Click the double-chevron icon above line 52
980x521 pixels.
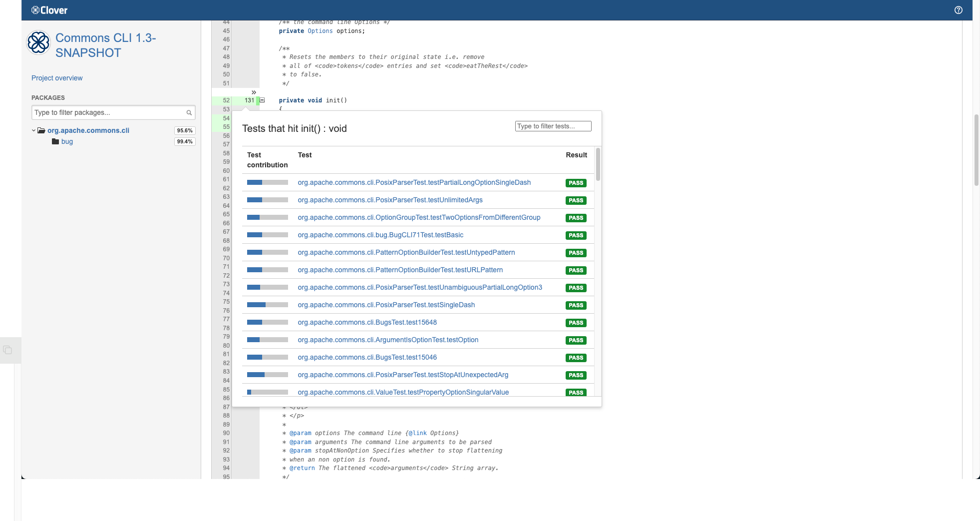tap(254, 92)
